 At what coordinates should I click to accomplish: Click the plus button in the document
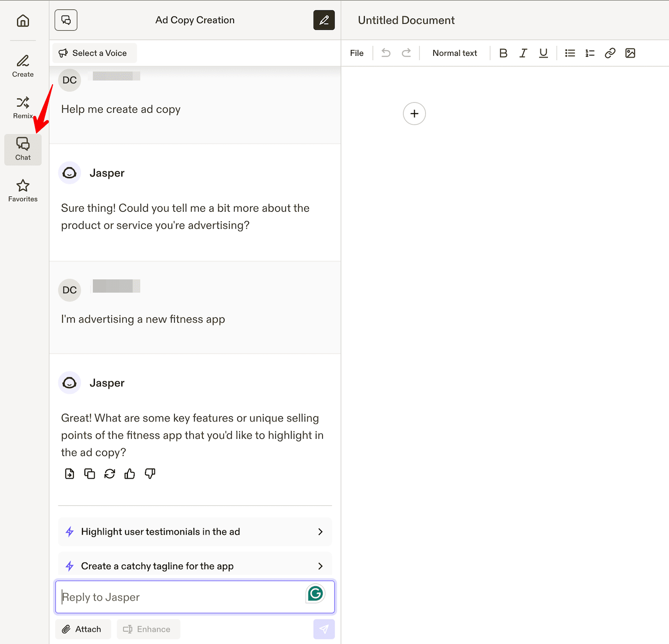(x=415, y=114)
